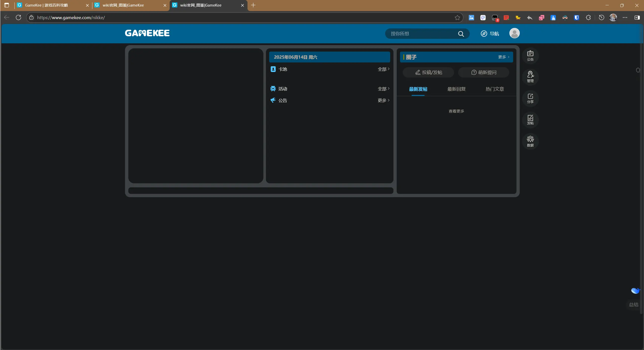The width and height of the screenshot is (644, 350).
Task: Expand 活动 全部 list
Action: [x=383, y=89]
